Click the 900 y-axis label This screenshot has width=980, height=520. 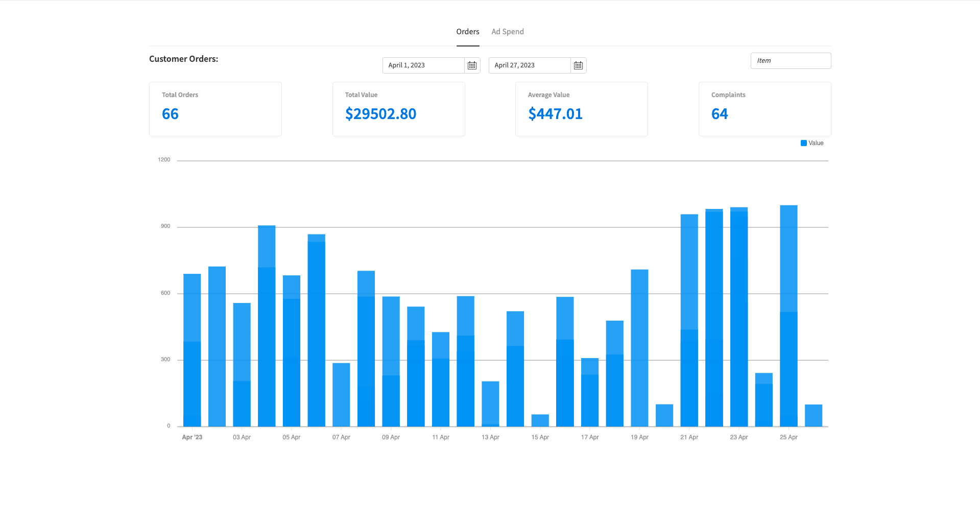point(165,226)
